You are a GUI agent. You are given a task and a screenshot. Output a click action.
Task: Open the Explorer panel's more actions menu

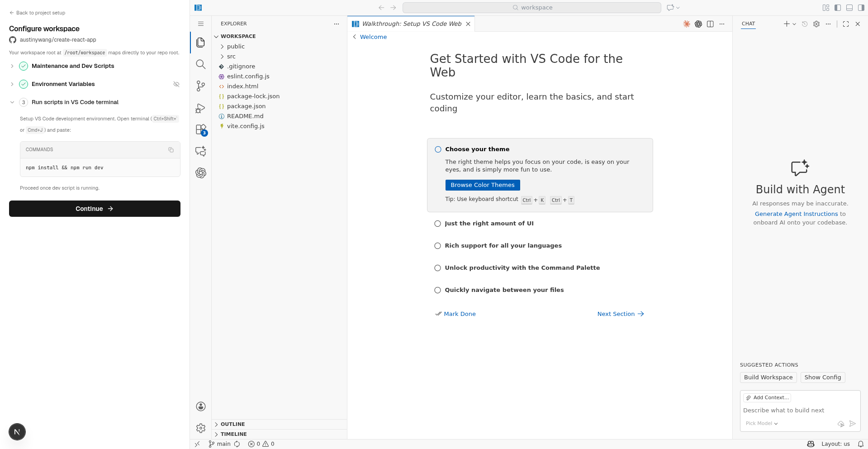click(336, 24)
